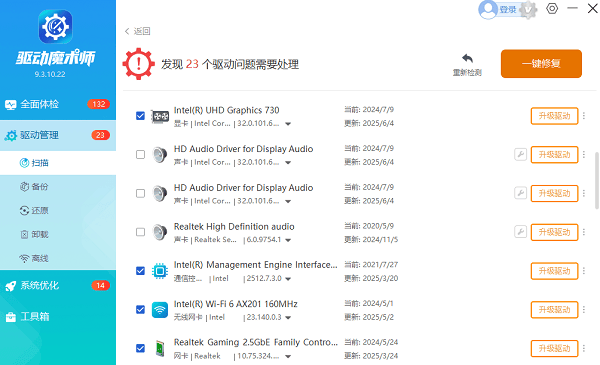Uncheck Intel Management Engine Interface checkbox

pos(140,271)
